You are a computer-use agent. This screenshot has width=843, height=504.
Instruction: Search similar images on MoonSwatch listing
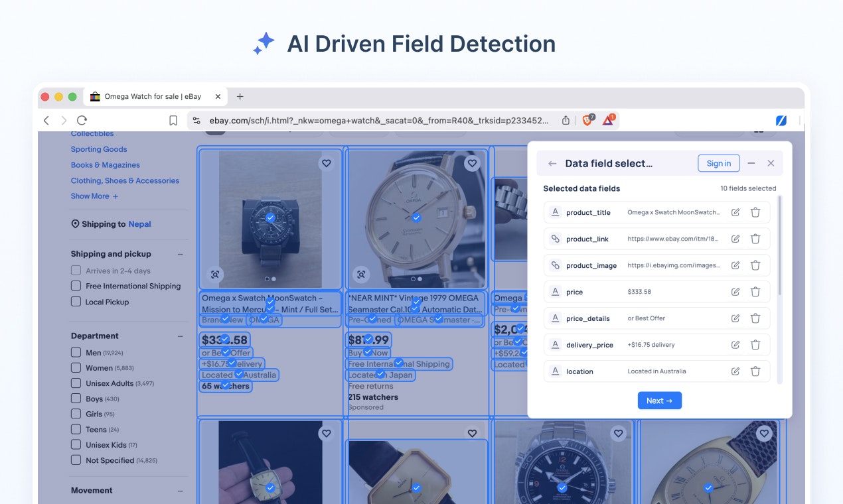(215, 274)
